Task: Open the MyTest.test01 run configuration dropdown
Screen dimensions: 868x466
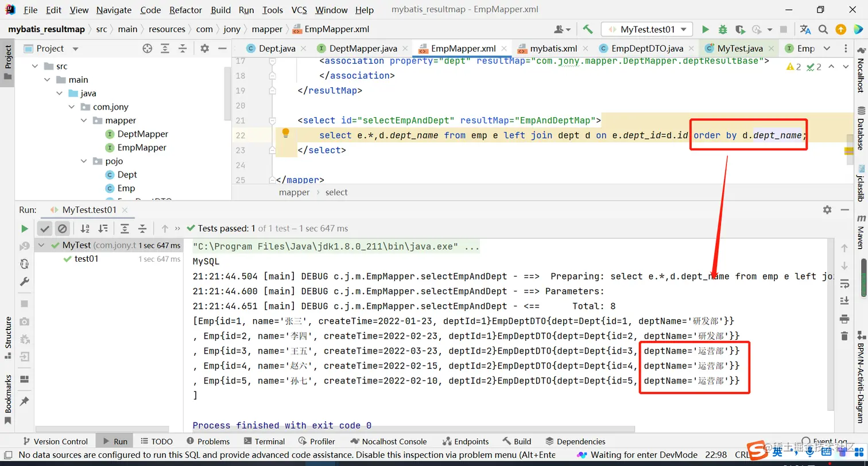Action: pyautogui.click(x=647, y=29)
